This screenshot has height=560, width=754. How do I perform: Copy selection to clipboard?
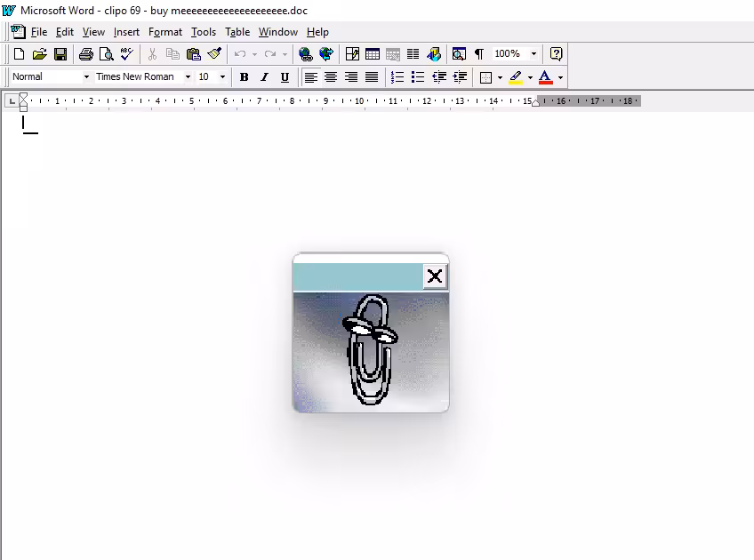172,54
